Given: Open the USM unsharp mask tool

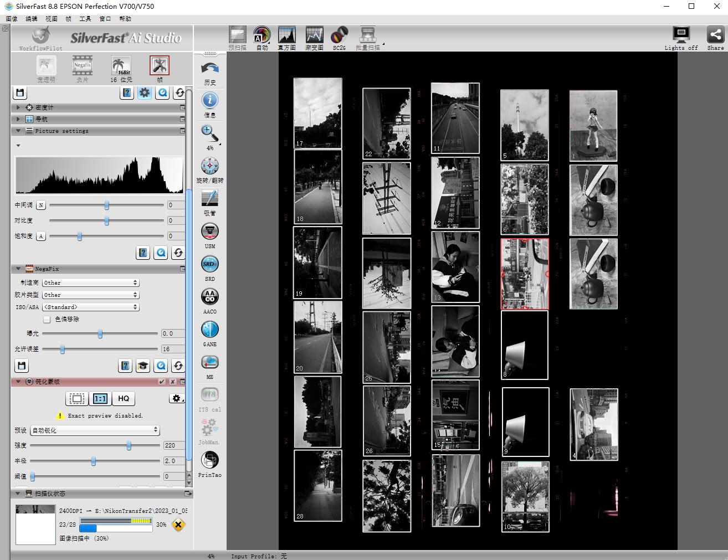Looking at the screenshot, I should [x=210, y=232].
